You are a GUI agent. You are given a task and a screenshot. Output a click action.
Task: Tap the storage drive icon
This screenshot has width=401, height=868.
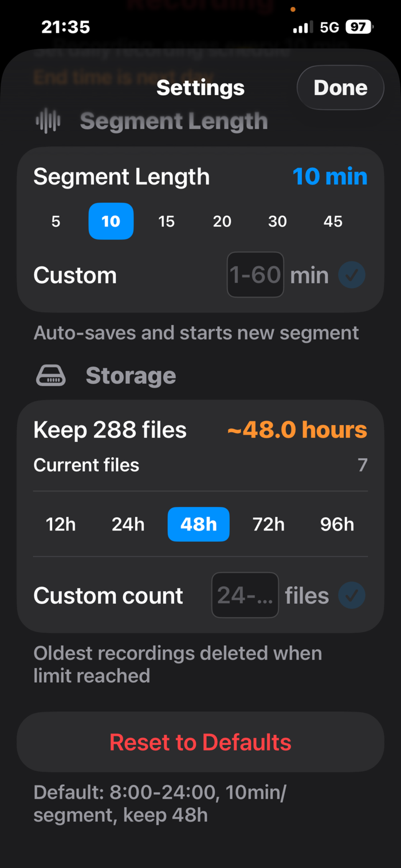51,376
